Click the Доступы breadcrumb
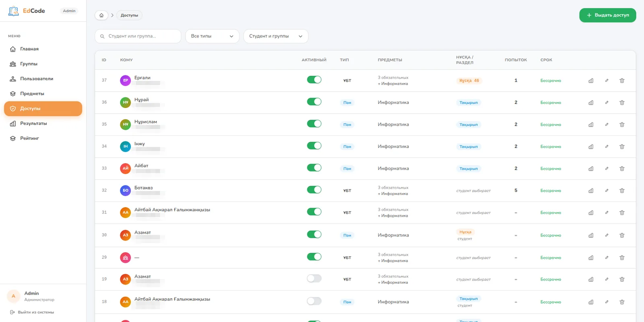Viewport: 644px width, 322px height. [129, 15]
